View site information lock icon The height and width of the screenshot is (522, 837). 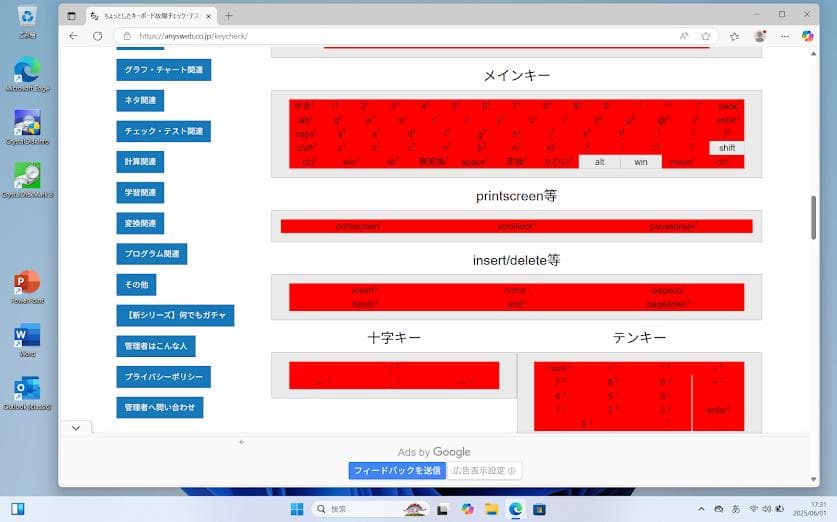127,36
